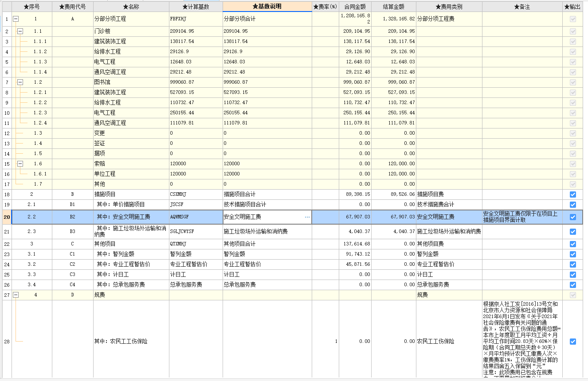The height and width of the screenshot is (381, 588).
Task: Click the ★名称 column header
Action: click(131, 7)
